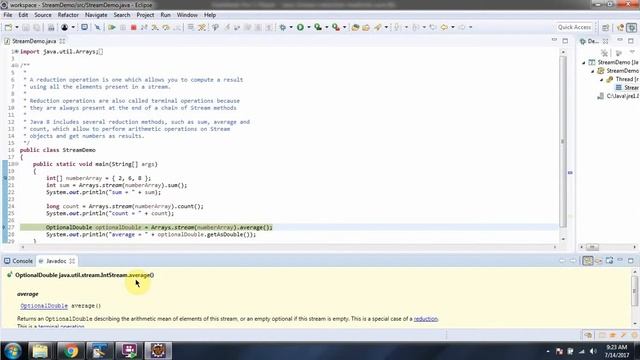Image resolution: width=640 pixels, height=360 pixels.
Task: Click the red Terminate button
Action: click(x=133, y=27)
